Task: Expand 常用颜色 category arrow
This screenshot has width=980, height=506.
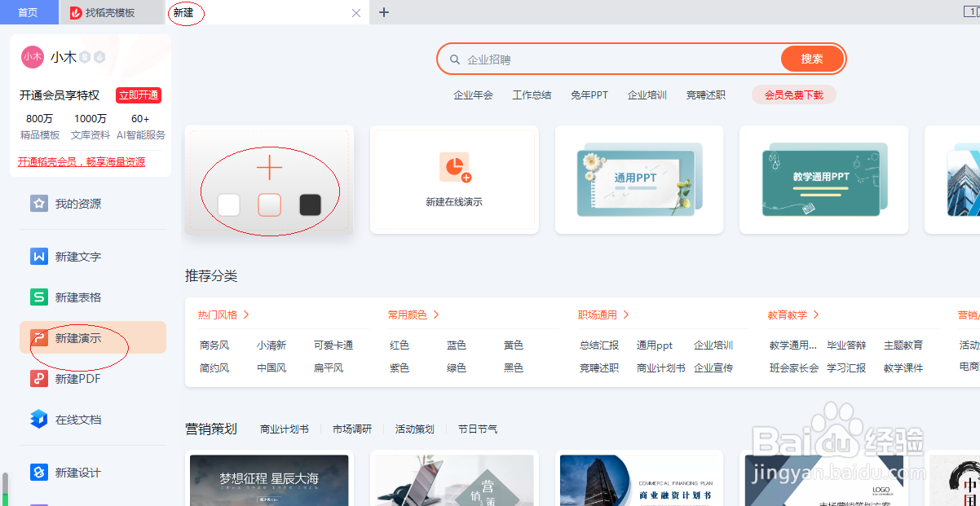Action: point(436,315)
